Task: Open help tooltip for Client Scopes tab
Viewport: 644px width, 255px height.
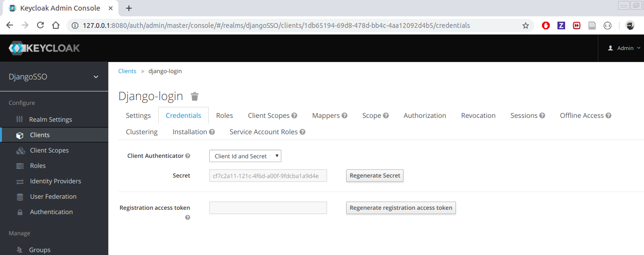Action: [294, 115]
